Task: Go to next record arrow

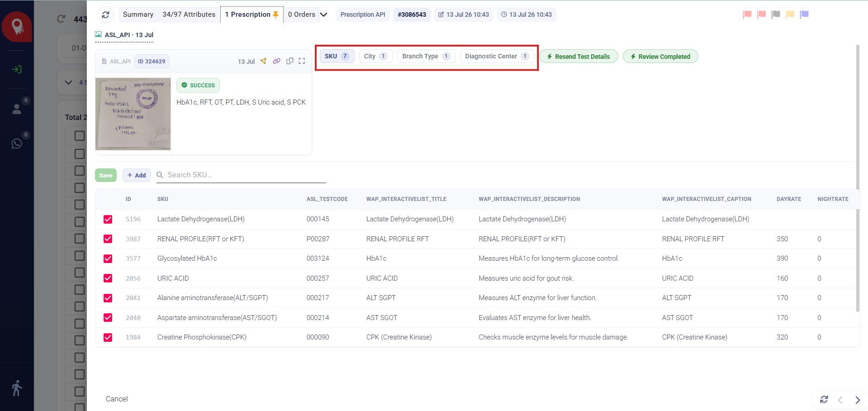Action: coord(858,400)
